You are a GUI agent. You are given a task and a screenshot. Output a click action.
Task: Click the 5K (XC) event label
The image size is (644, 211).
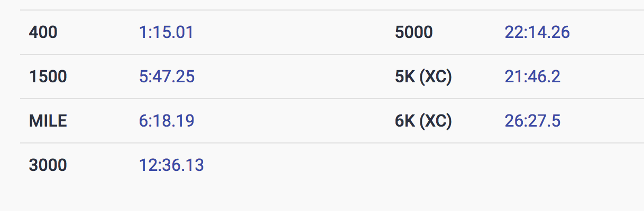[x=424, y=77]
